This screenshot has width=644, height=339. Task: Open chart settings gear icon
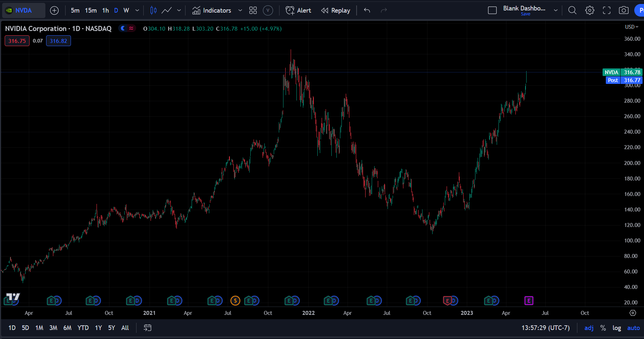point(590,10)
